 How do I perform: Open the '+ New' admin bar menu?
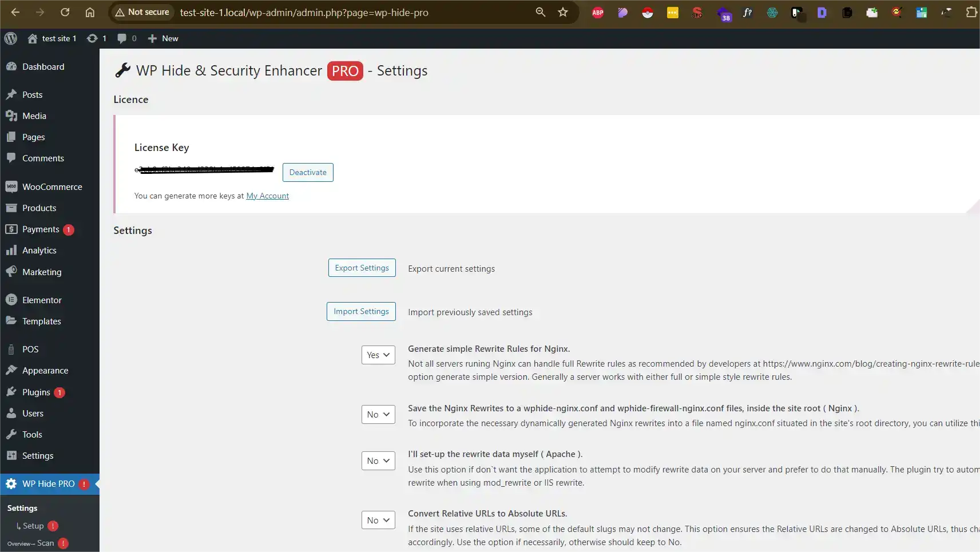click(x=163, y=38)
